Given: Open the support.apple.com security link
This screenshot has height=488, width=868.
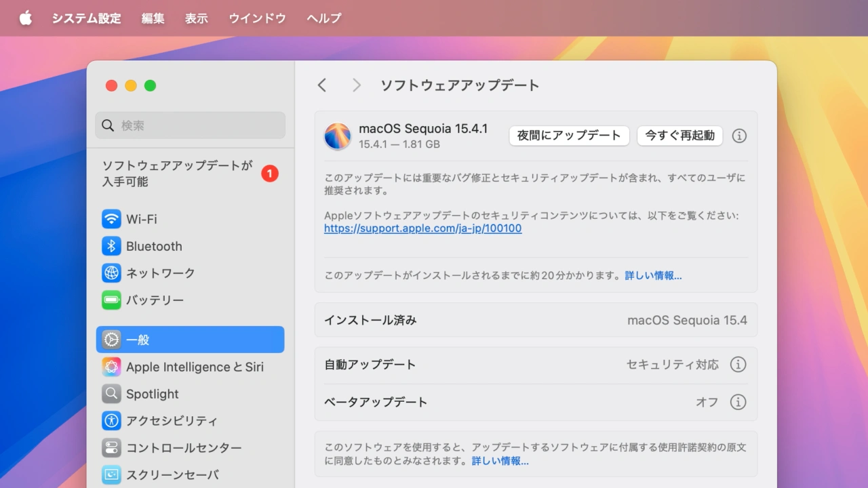Looking at the screenshot, I should coord(422,228).
